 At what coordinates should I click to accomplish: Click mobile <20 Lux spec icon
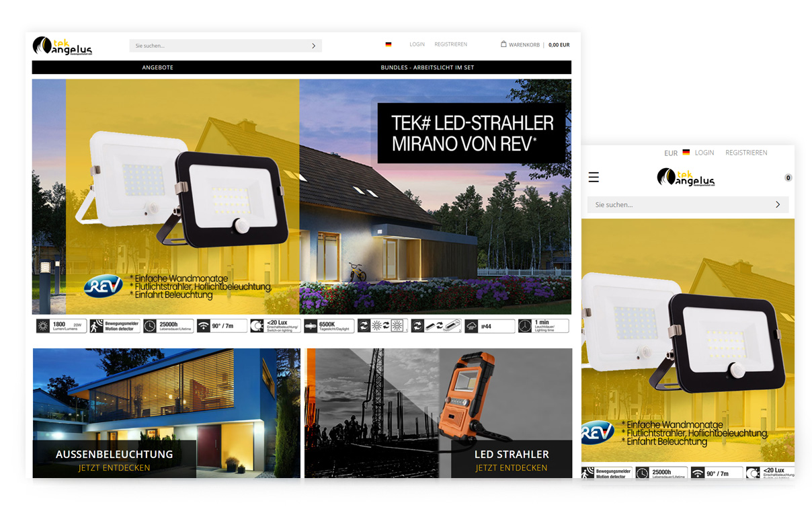tap(770, 473)
